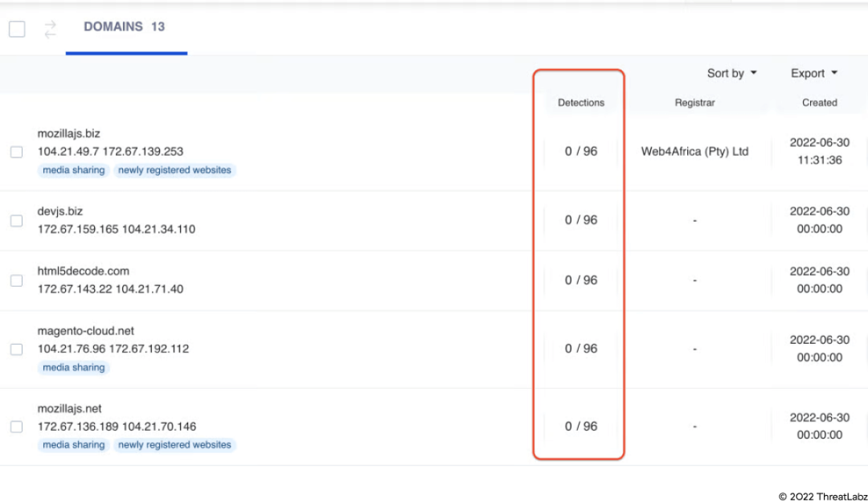Open magento-cloud.net domain details

point(86,331)
